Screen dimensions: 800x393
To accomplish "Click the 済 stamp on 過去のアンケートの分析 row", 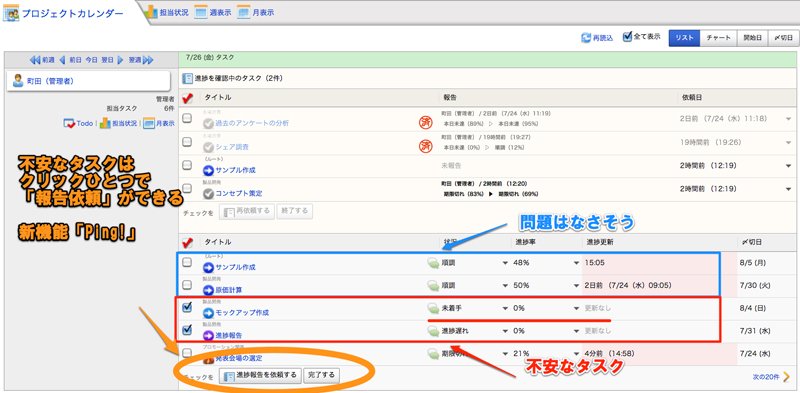I will [425, 122].
